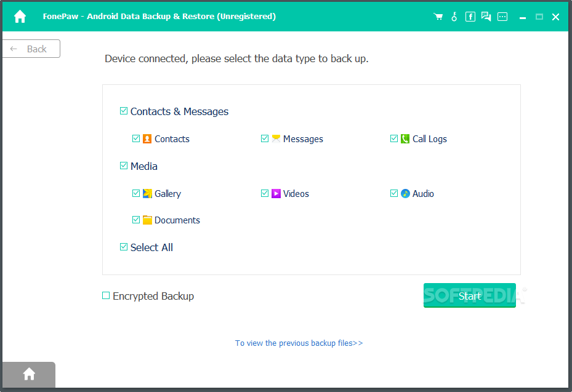This screenshot has width=572, height=392.
Task: Open the more options menu icon
Action: click(502, 17)
